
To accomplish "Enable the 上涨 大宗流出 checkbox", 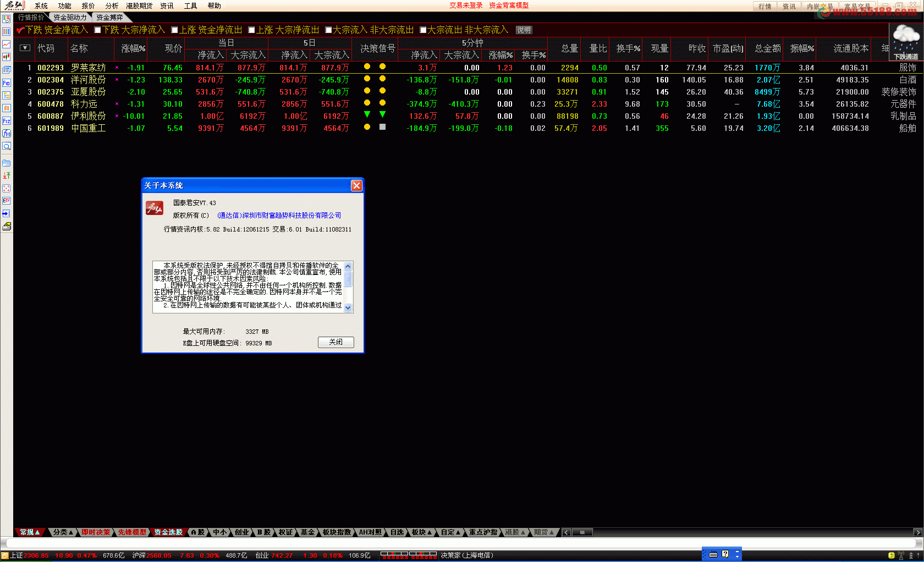I will pyautogui.click(x=251, y=30).
